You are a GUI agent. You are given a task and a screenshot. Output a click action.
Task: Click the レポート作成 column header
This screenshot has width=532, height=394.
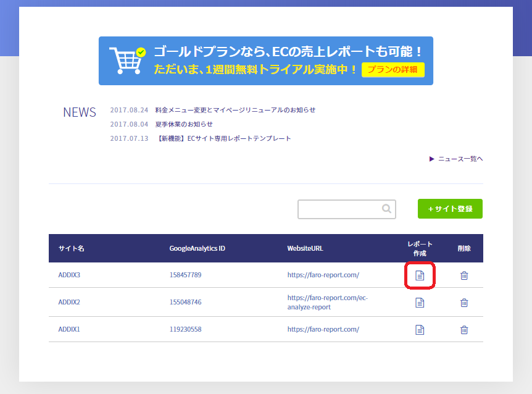(420, 249)
